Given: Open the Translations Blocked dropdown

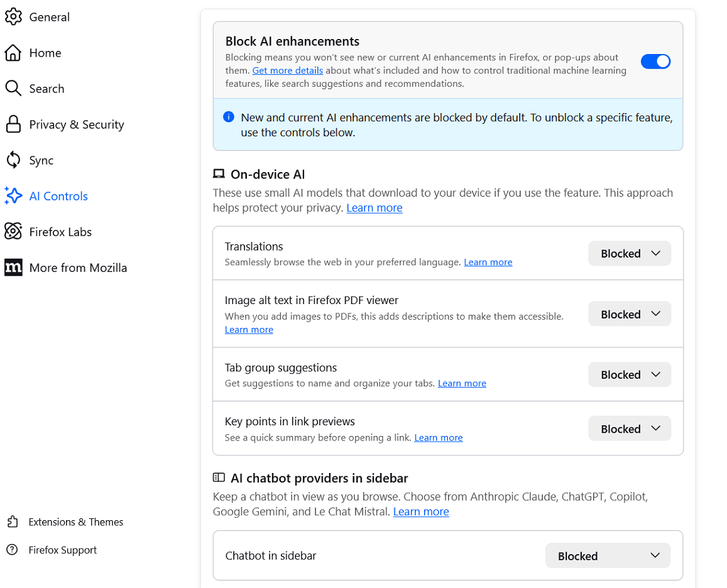Looking at the screenshot, I should [629, 254].
